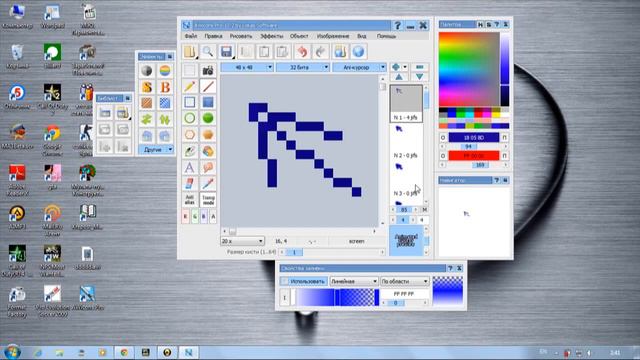Viewport: 640px width, 360px height.
Task: Click the blue foreground color 18 05 8D box
Action: tap(474, 138)
